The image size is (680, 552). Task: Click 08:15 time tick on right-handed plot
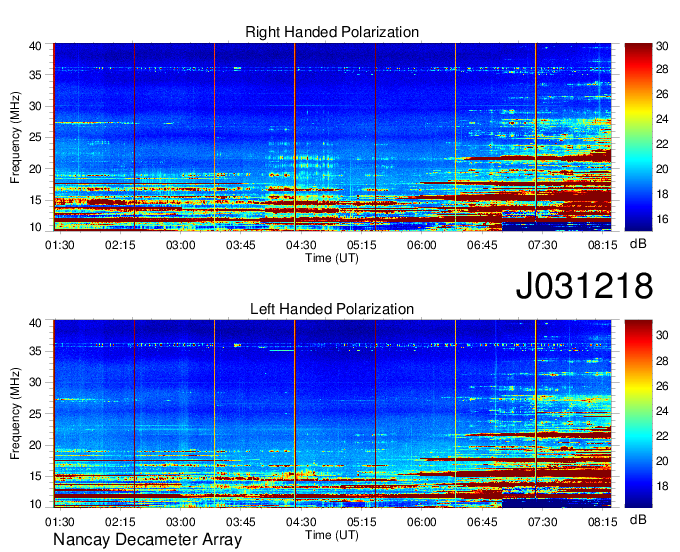pyautogui.click(x=602, y=245)
